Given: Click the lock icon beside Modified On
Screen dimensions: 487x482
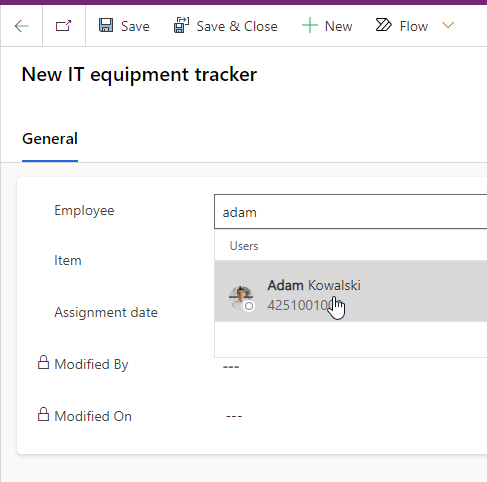Looking at the screenshot, I should click(43, 415).
